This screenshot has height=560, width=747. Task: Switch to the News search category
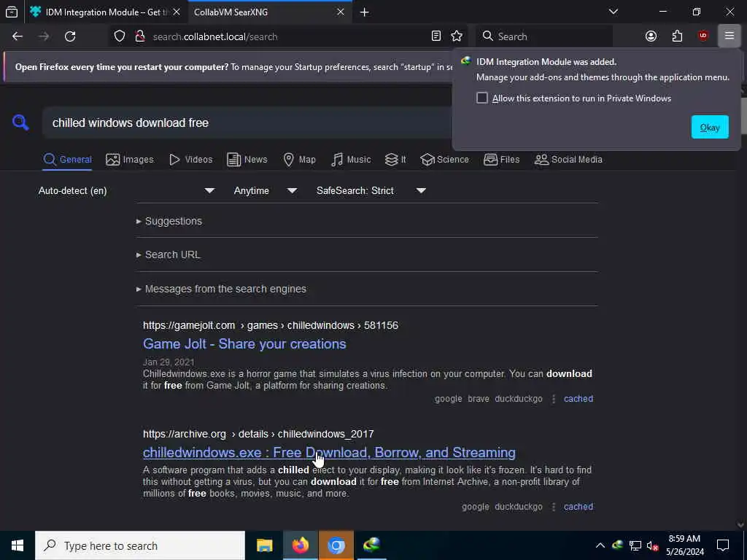247,160
